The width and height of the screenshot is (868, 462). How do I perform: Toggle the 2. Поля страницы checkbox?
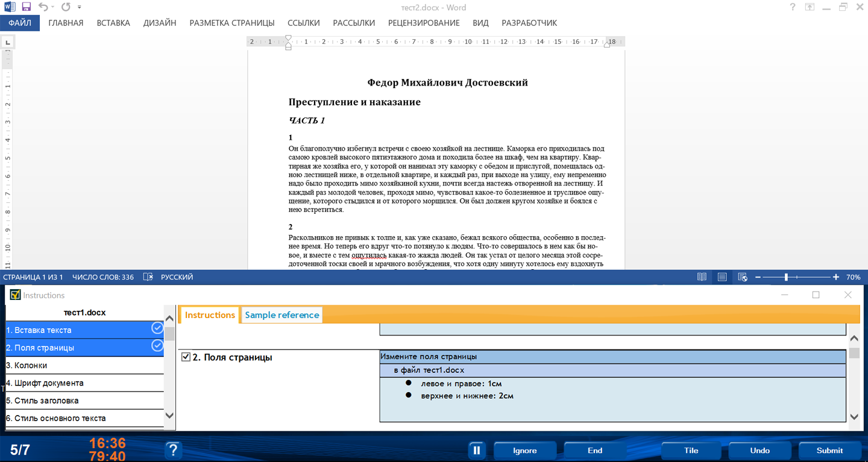click(186, 357)
